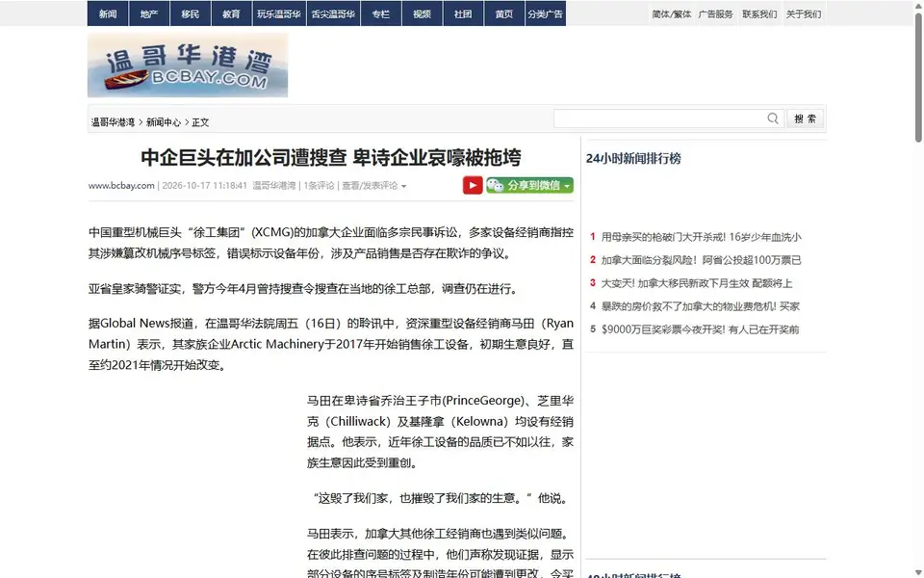The image size is (924, 578).
Task: Click the article headline 中企巨头在加公司遭搜查
Action: [330, 157]
